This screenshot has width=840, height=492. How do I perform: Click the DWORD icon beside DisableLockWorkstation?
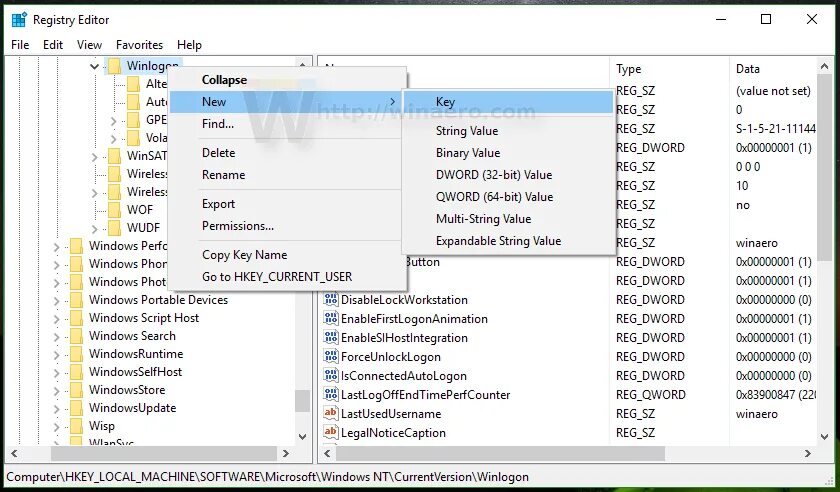pyautogui.click(x=331, y=300)
